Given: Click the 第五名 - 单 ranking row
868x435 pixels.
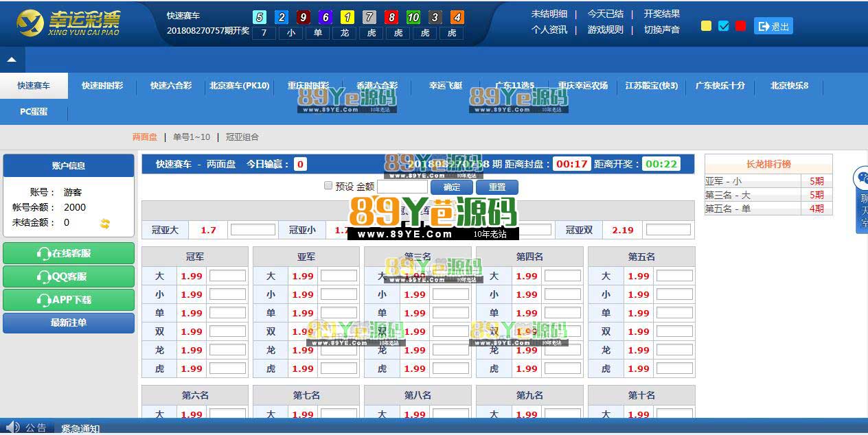Looking at the screenshot, I should click(x=768, y=209).
